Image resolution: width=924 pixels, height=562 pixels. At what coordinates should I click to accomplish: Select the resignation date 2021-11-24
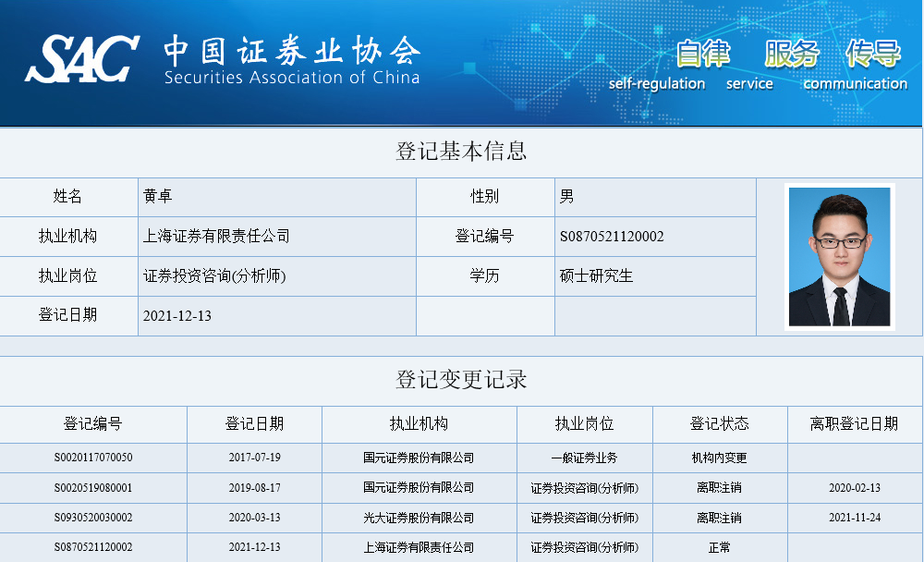(855, 518)
